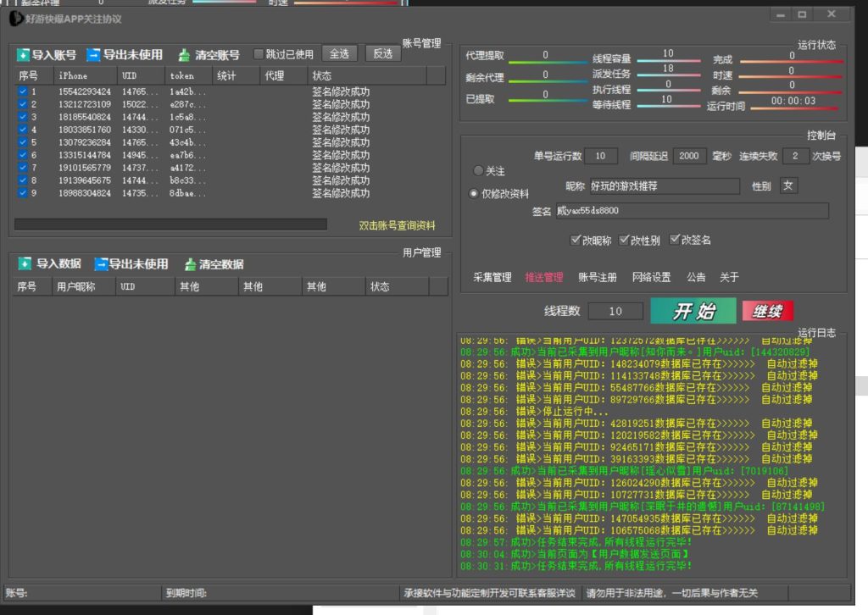The width and height of the screenshot is (868, 615).
Task: Toggle the 跳过已使用 checkbox
Action: 259,54
